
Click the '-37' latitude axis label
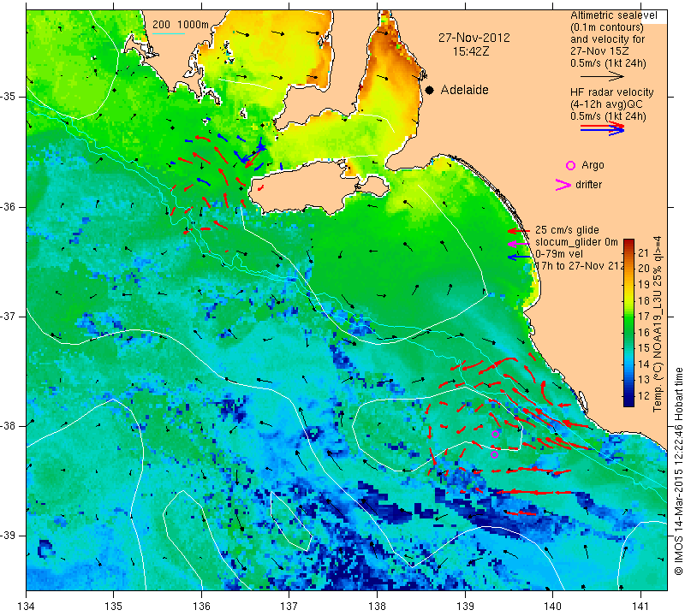point(9,316)
